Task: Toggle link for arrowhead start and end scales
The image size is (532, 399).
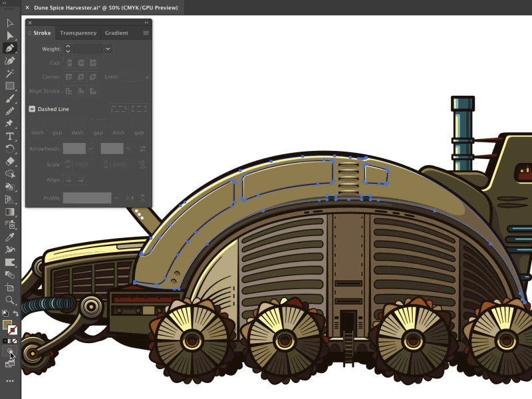Action: pos(142,164)
